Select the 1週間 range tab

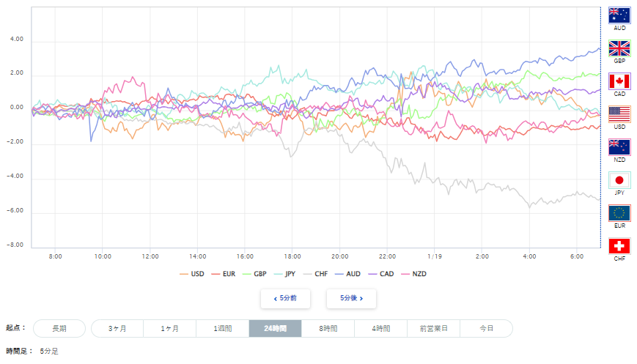(223, 328)
